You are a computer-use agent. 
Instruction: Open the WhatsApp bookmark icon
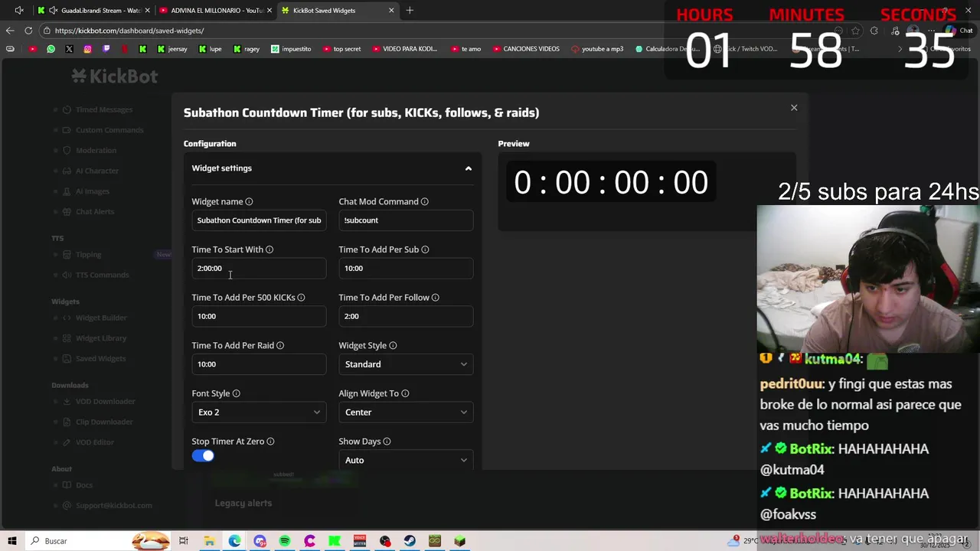(x=51, y=49)
